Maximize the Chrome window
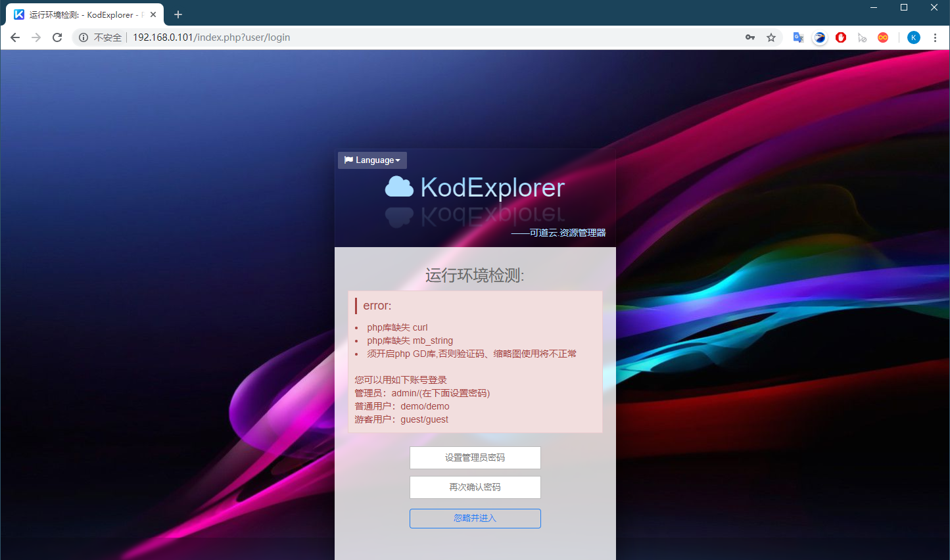Viewport: 950px width, 560px height. [x=904, y=8]
